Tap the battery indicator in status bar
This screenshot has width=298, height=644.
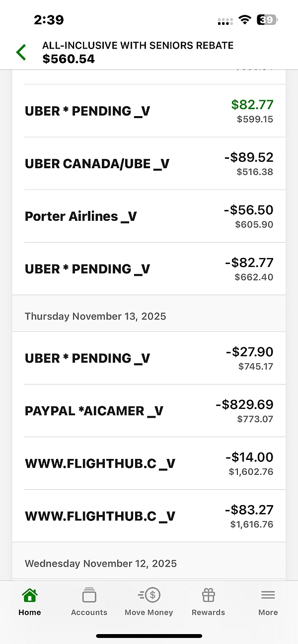[267, 20]
